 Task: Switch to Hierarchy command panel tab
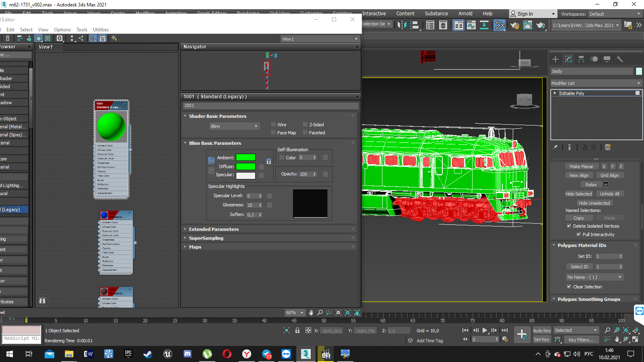click(581, 59)
